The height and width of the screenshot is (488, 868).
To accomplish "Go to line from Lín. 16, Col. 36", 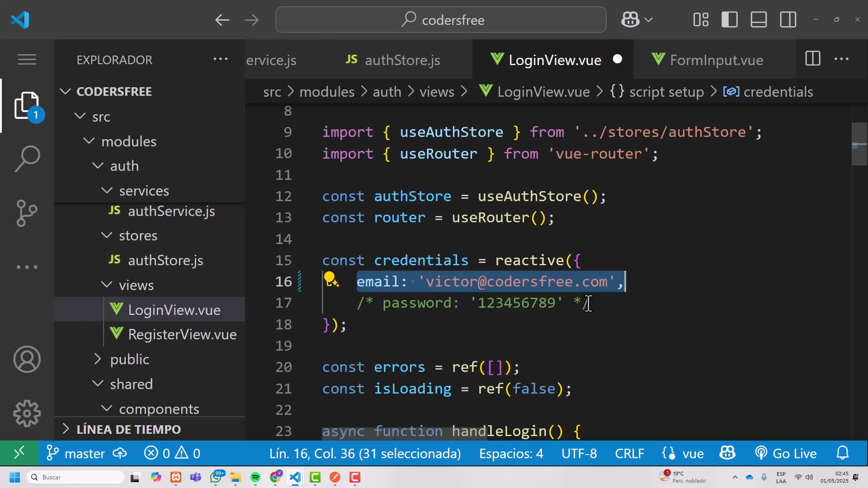I will pyautogui.click(x=365, y=453).
